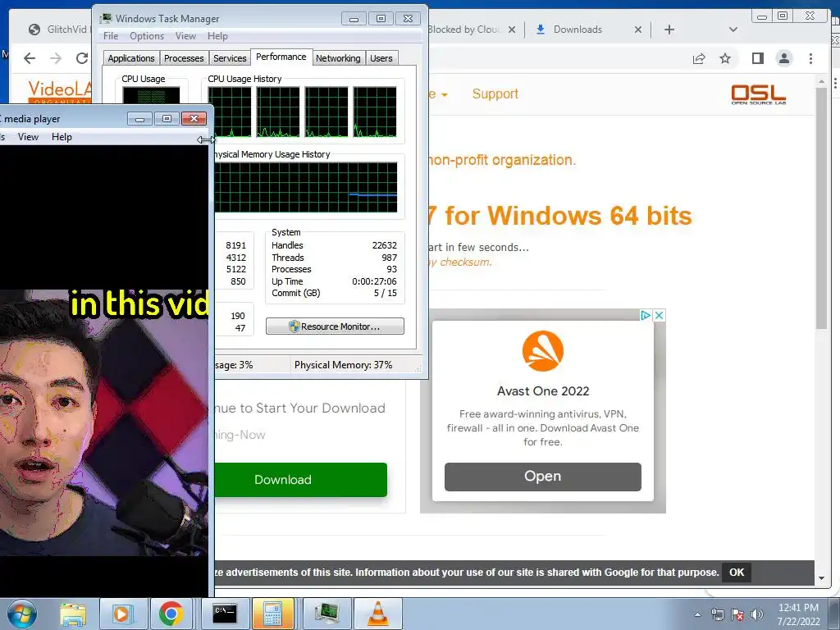Click the share page icon in Chrome
Screen dimensions: 840x630
click(699, 58)
